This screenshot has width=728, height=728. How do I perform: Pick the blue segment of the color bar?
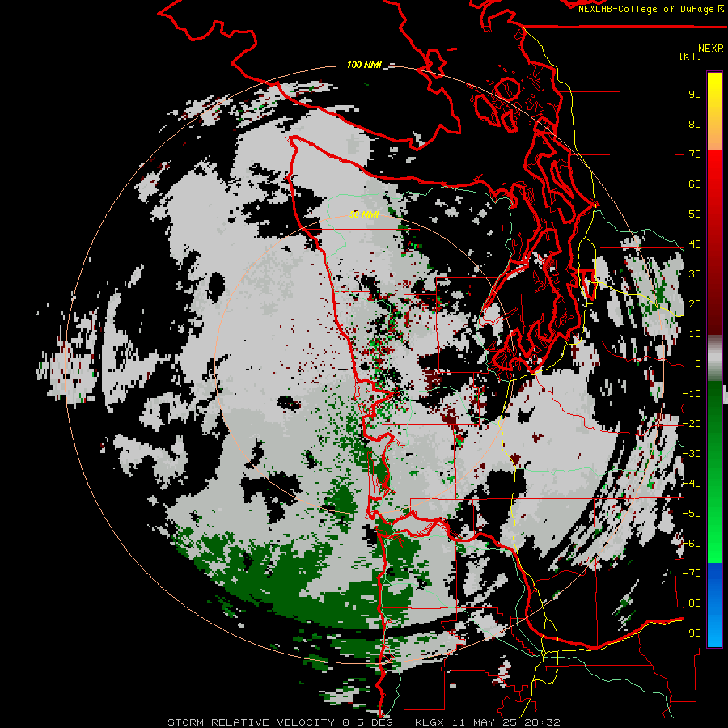pos(714,604)
